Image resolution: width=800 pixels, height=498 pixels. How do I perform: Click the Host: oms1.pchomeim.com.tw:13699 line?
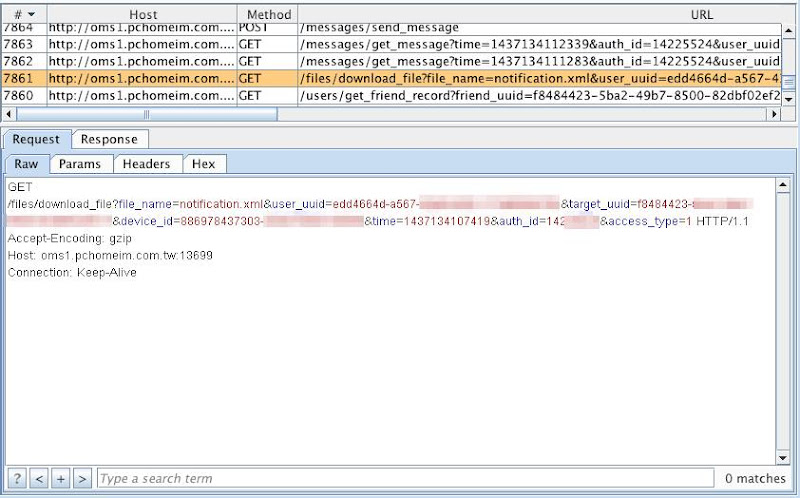coord(110,255)
